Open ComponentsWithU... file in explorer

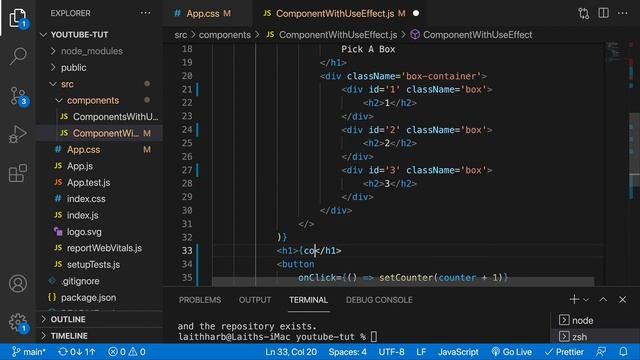coord(99,117)
